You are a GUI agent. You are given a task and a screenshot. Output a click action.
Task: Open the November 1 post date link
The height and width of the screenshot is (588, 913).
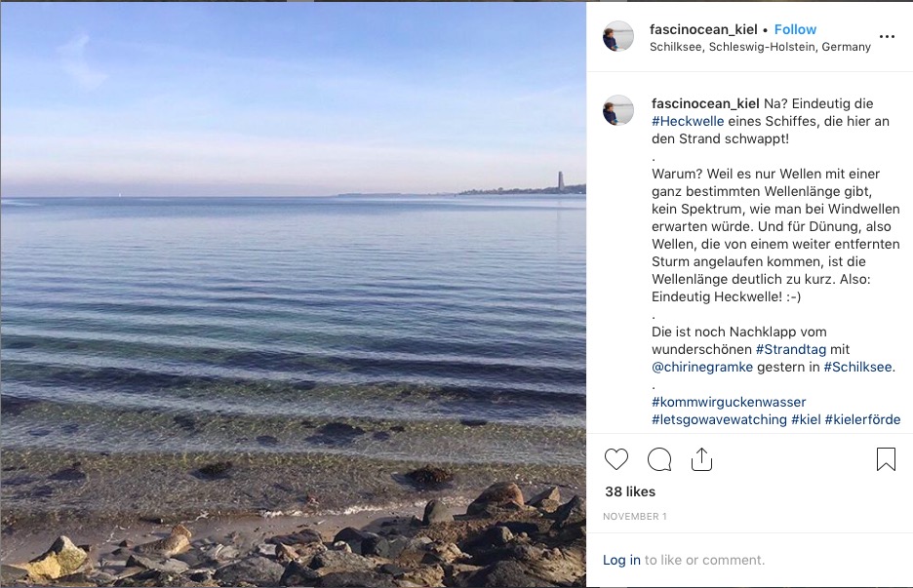[x=635, y=517]
